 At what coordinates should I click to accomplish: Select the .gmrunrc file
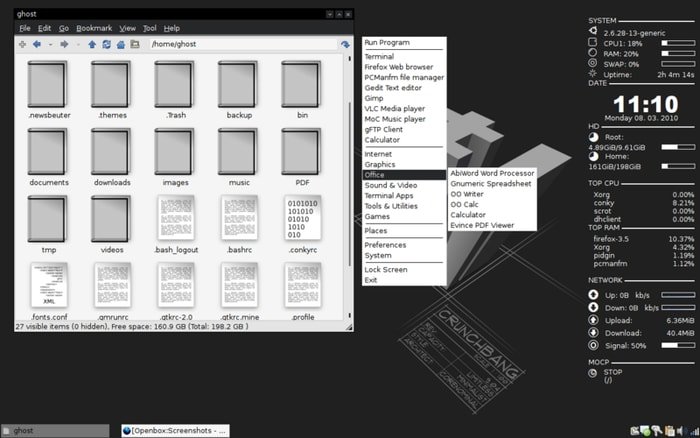[x=112, y=291]
